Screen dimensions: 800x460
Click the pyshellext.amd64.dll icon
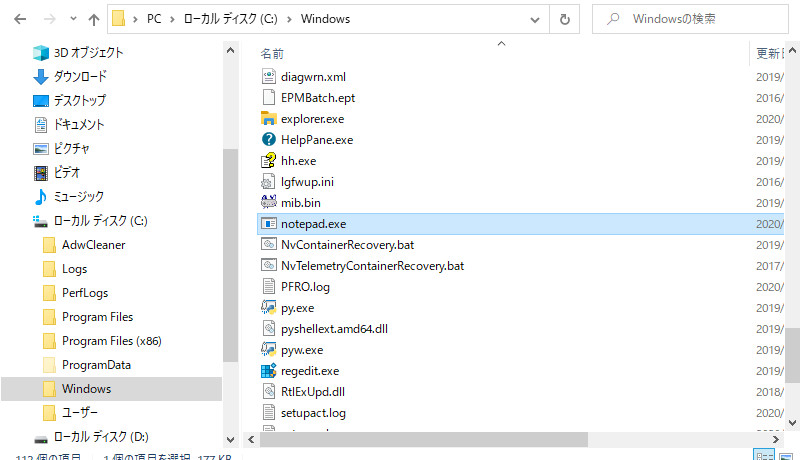pos(268,328)
